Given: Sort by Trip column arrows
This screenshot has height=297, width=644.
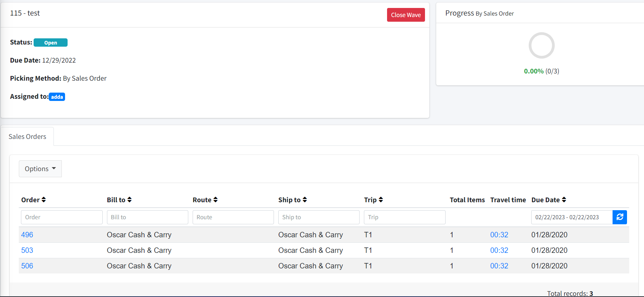Looking at the screenshot, I should point(381,200).
